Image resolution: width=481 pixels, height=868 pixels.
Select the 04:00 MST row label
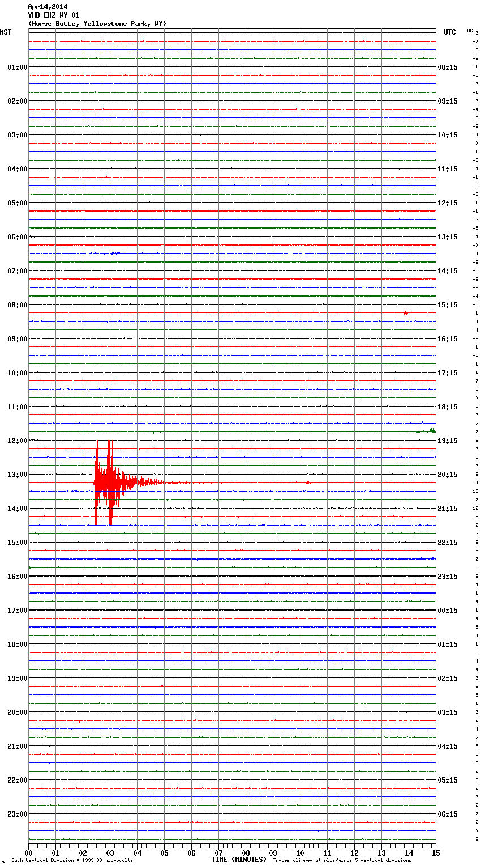(18, 169)
